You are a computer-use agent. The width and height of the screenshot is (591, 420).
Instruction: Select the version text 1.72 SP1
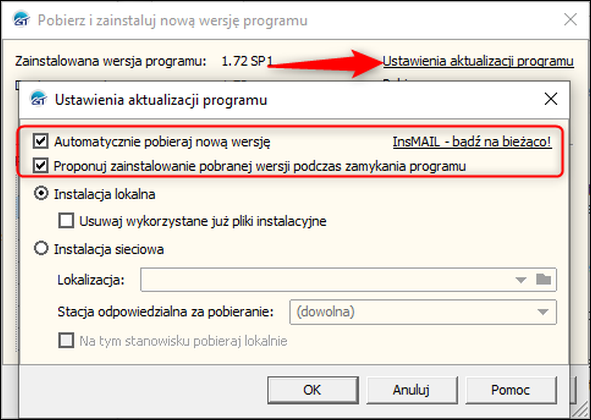247,61
